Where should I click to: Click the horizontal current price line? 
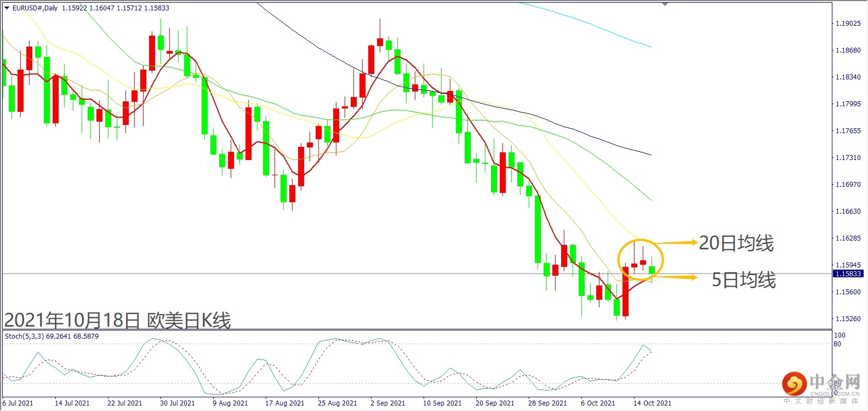pos(416,273)
